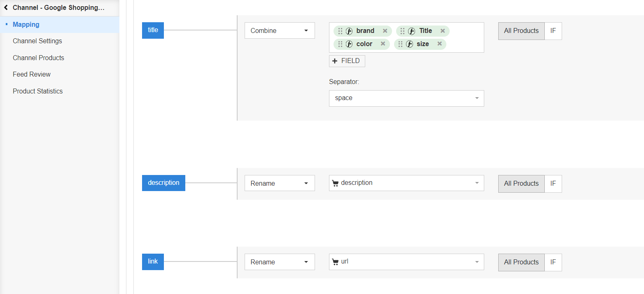Click the function icon on Title chip
The height and width of the screenshot is (294, 644).
pos(411,31)
